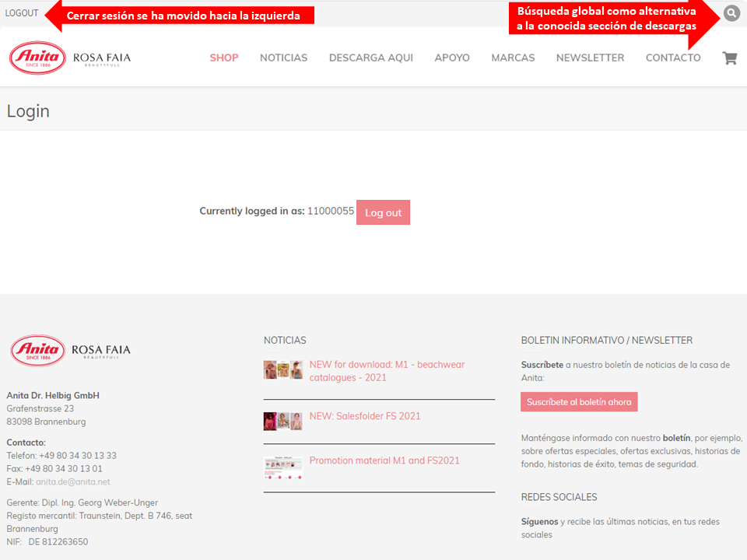747x560 pixels.
Task: Open the SHOP menu item
Action: (224, 58)
